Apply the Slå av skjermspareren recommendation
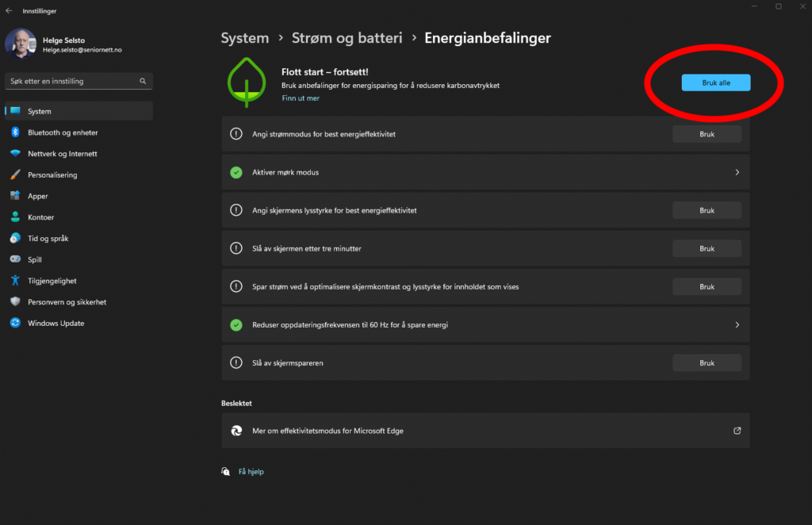This screenshot has height=525, width=812. point(707,363)
